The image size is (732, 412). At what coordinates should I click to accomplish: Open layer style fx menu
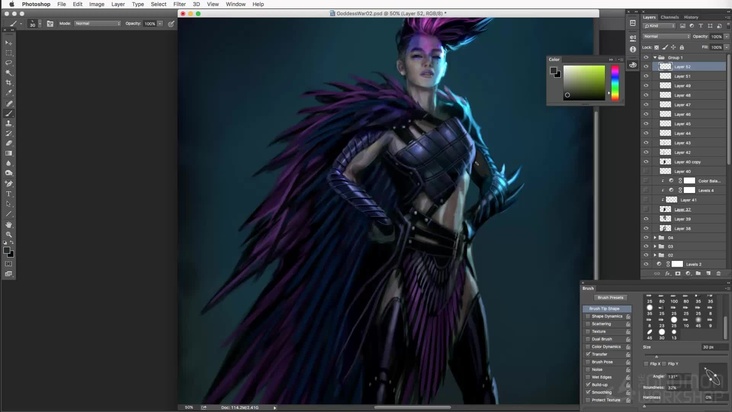pyautogui.click(x=668, y=273)
